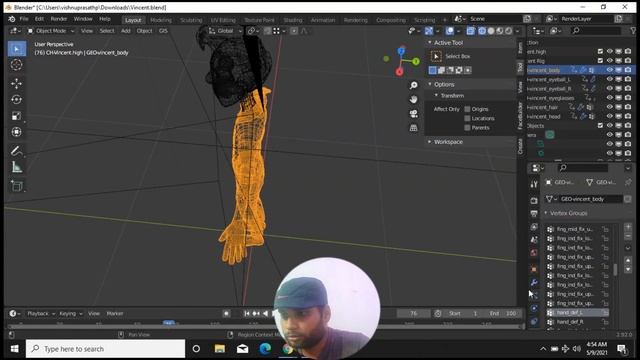Select the Transform tool
Viewport: 640px width, 360px height.
[x=17, y=132]
